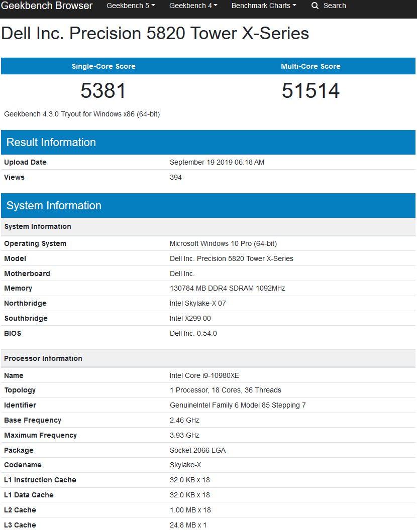The width and height of the screenshot is (417, 532).
Task: Select memory value 130784 MB DDR4 SDRAM
Action: [x=228, y=289]
